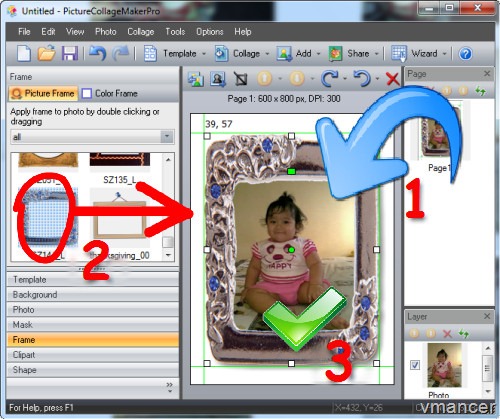The height and width of the screenshot is (419, 500).
Task: Delete selected object with canvas red X
Action: click(x=392, y=79)
